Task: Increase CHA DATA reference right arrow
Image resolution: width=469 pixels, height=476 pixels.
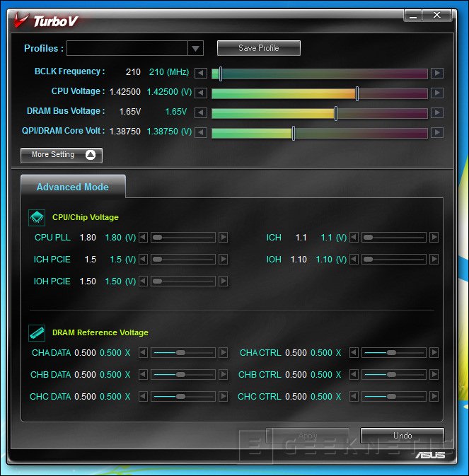Action: tap(223, 353)
